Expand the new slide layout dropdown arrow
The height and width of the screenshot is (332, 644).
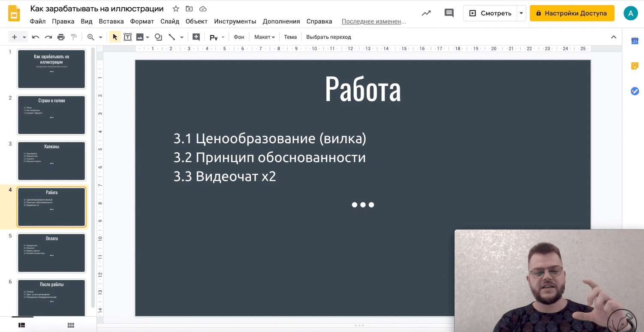(24, 37)
